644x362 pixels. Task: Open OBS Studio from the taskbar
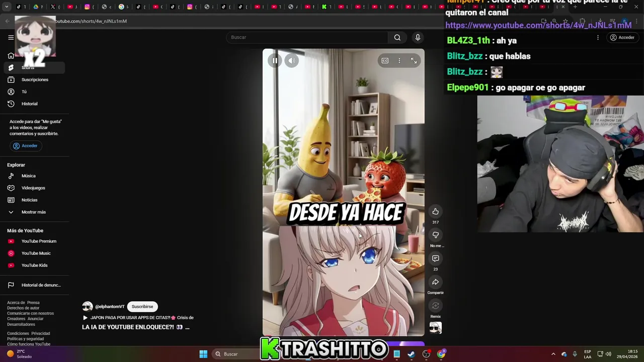coord(426,354)
